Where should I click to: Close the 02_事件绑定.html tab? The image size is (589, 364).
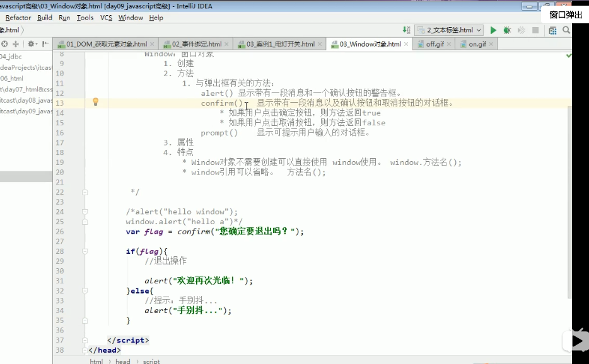tap(226, 44)
